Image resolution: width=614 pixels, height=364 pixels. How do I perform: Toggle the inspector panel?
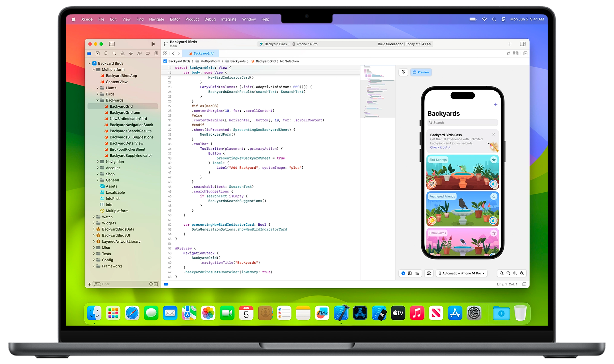[x=523, y=44]
